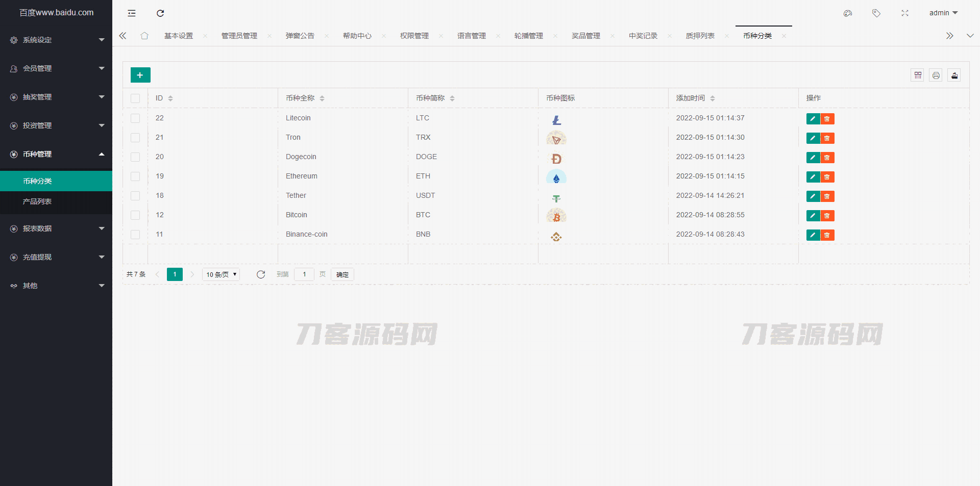980x486 pixels.
Task: Click the green add button above table
Action: tap(140, 74)
